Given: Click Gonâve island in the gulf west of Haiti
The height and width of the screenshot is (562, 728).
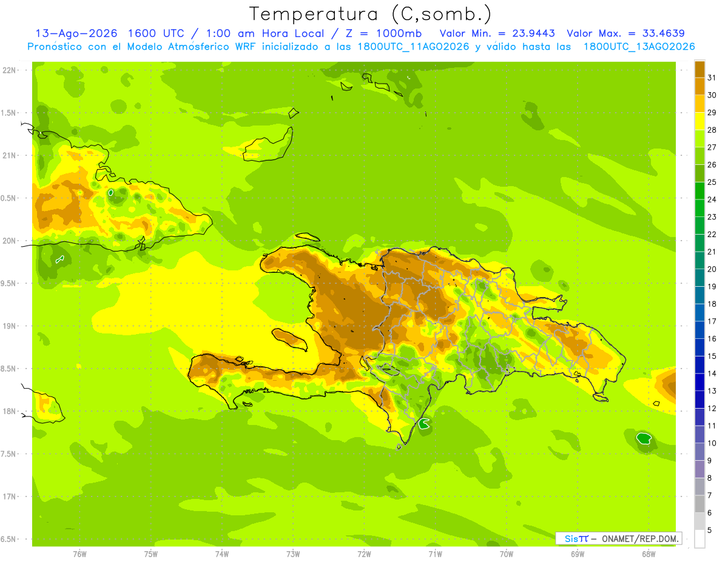Looking at the screenshot, I should (x=290, y=338).
